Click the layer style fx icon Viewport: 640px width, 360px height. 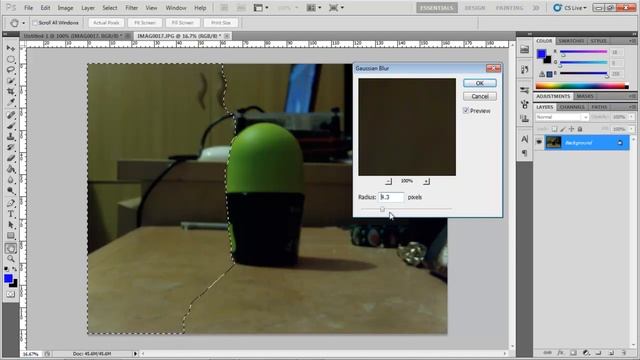[560, 352]
